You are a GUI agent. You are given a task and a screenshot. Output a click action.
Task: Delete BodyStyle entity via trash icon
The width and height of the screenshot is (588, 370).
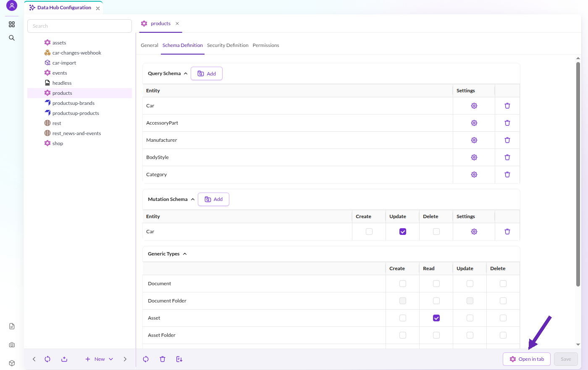point(507,157)
